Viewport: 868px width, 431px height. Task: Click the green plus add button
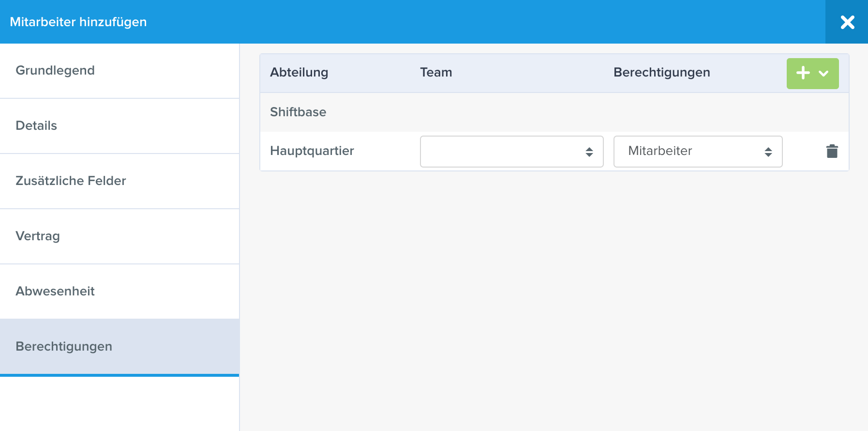tap(812, 74)
